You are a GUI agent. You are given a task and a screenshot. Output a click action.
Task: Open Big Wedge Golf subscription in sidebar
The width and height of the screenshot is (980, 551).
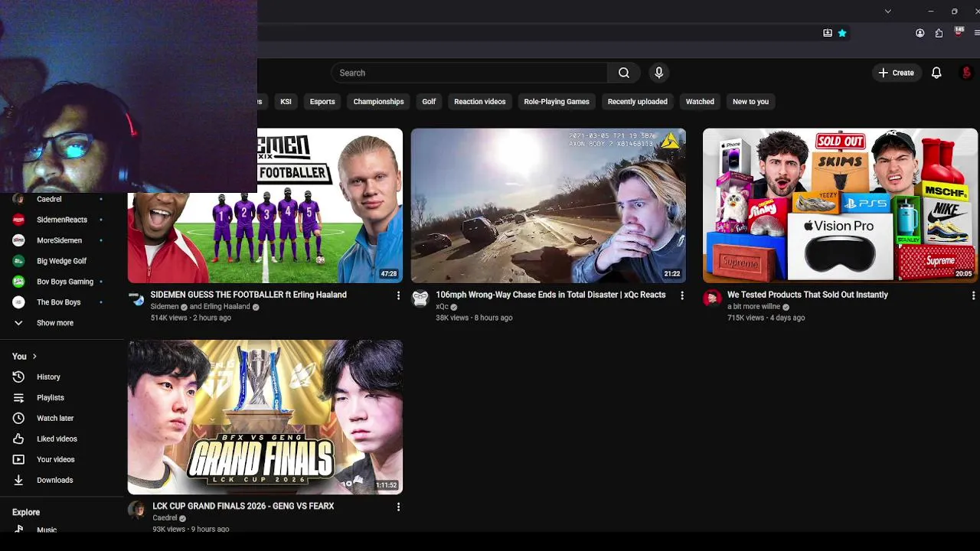(x=63, y=261)
